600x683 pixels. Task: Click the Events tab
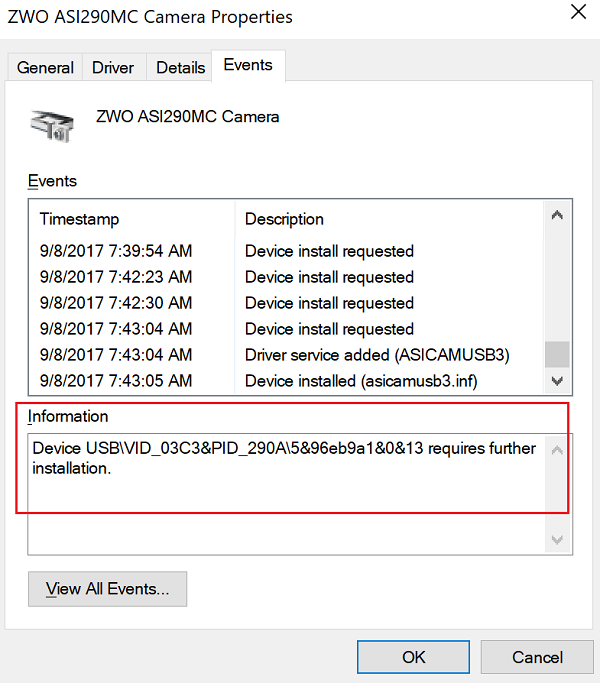tap(248, 65)
